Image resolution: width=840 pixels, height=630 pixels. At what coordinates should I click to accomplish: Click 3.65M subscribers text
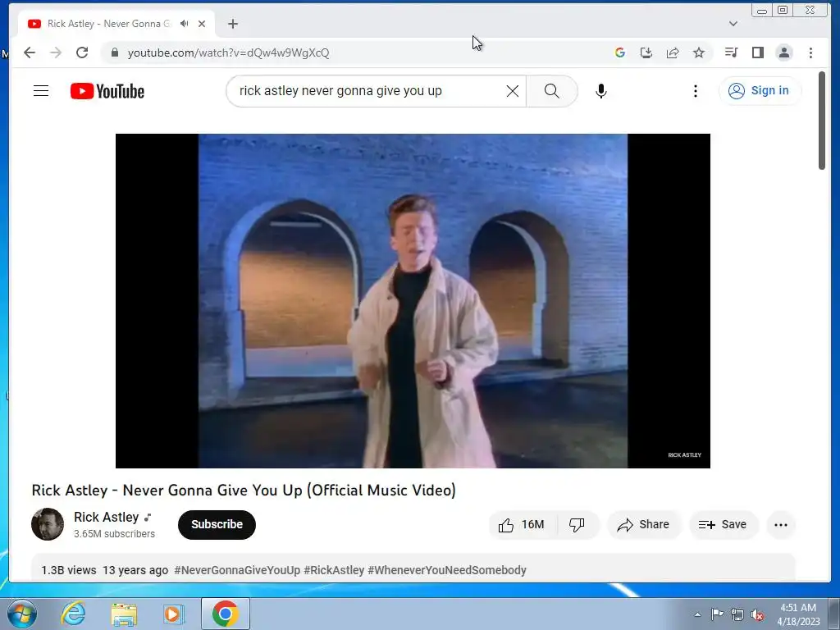(114, 533)
